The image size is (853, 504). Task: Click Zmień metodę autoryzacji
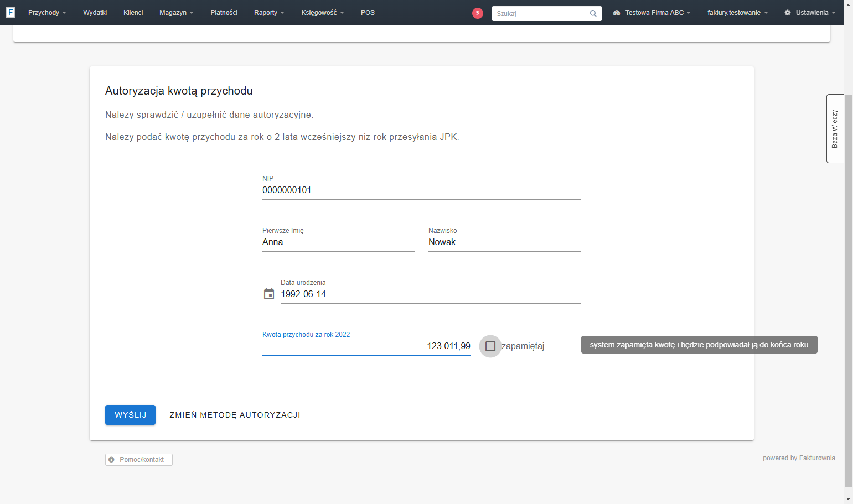point(235,415)
